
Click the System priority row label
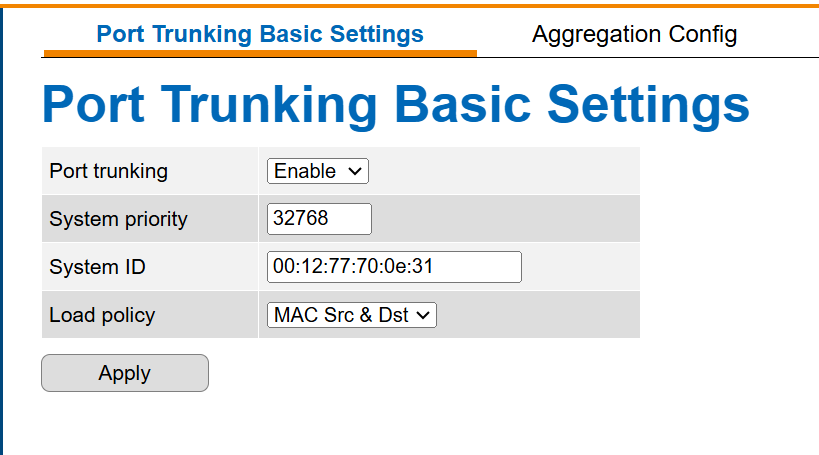pyautogui.click(x=118, y=219)
